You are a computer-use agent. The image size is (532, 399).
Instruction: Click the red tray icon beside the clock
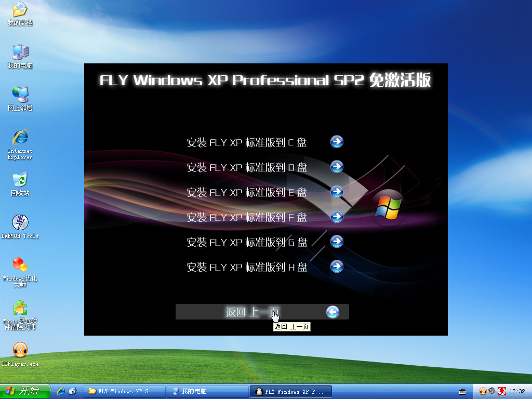click(x=501, y=391)
